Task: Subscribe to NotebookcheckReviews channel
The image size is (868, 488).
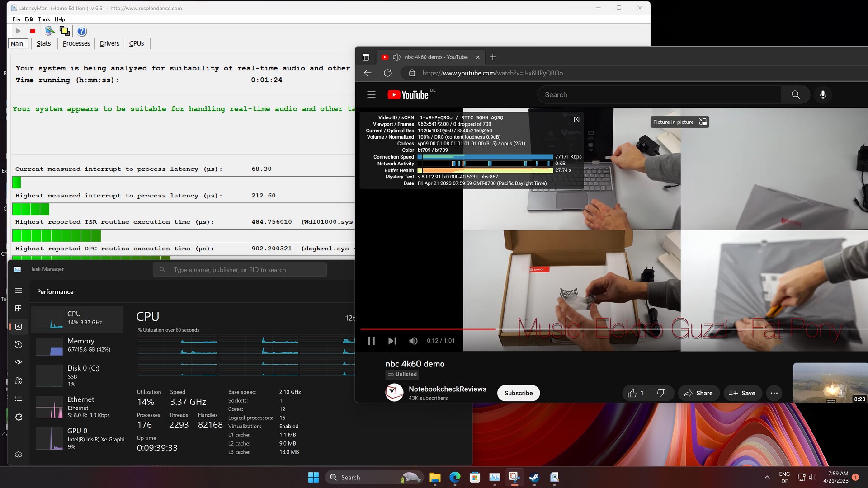Action: (519, 393)
